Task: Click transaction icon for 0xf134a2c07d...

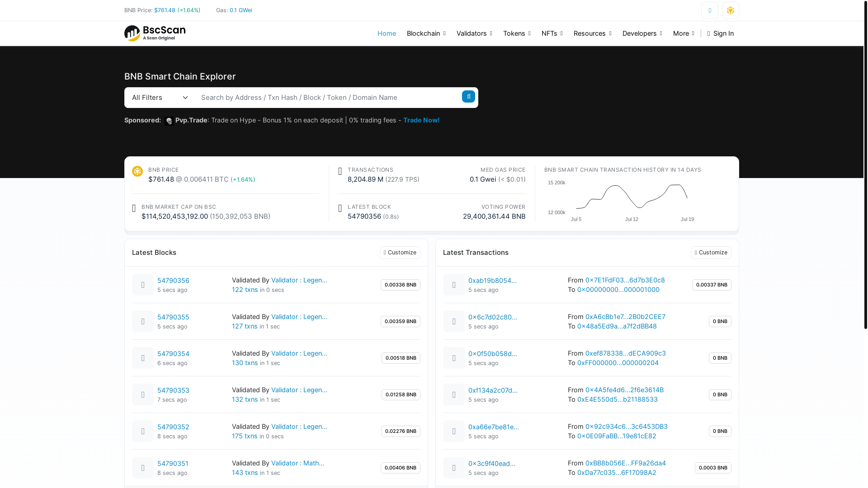Action: 454,394
